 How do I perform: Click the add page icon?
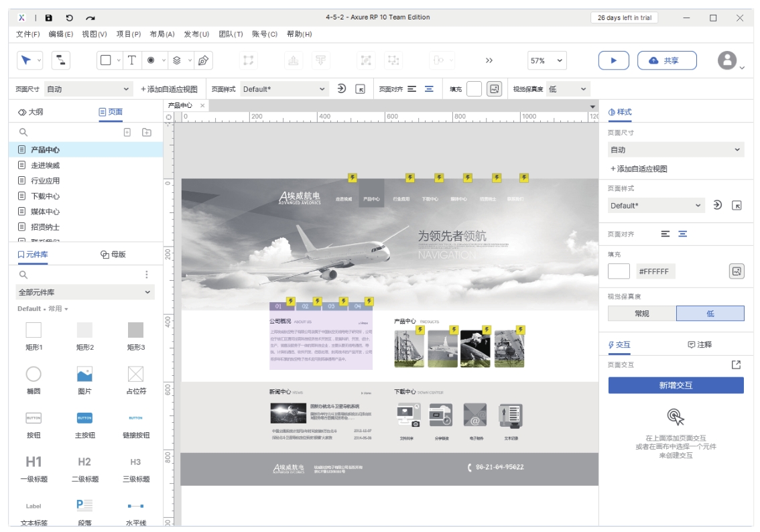click(x=127, y=133)
